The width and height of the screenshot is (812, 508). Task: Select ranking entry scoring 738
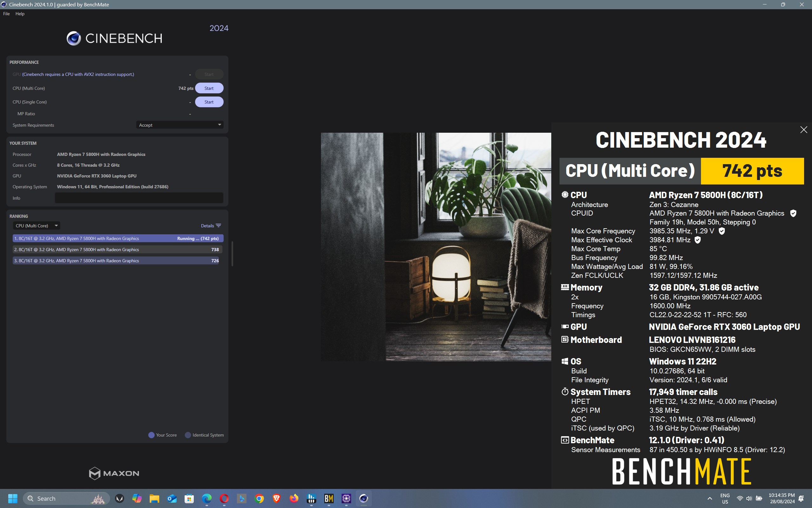click(x=117, y=249)
